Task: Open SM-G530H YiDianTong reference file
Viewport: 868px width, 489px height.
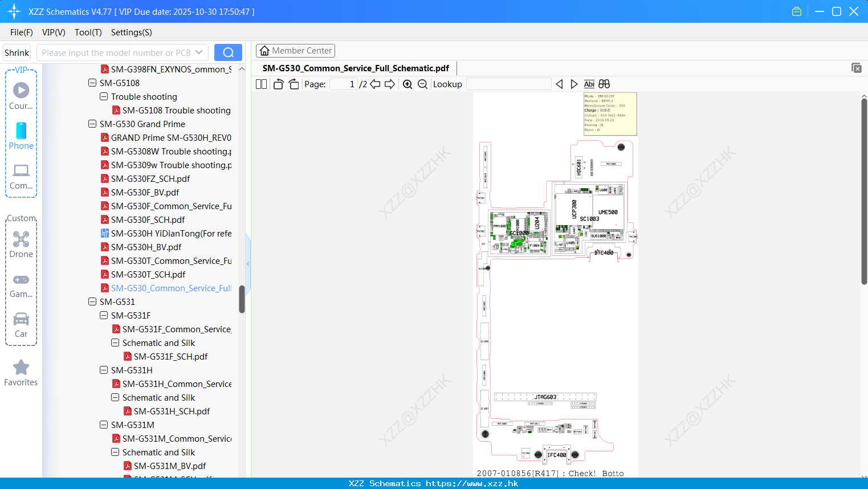Action: click(x=166, y=233)
